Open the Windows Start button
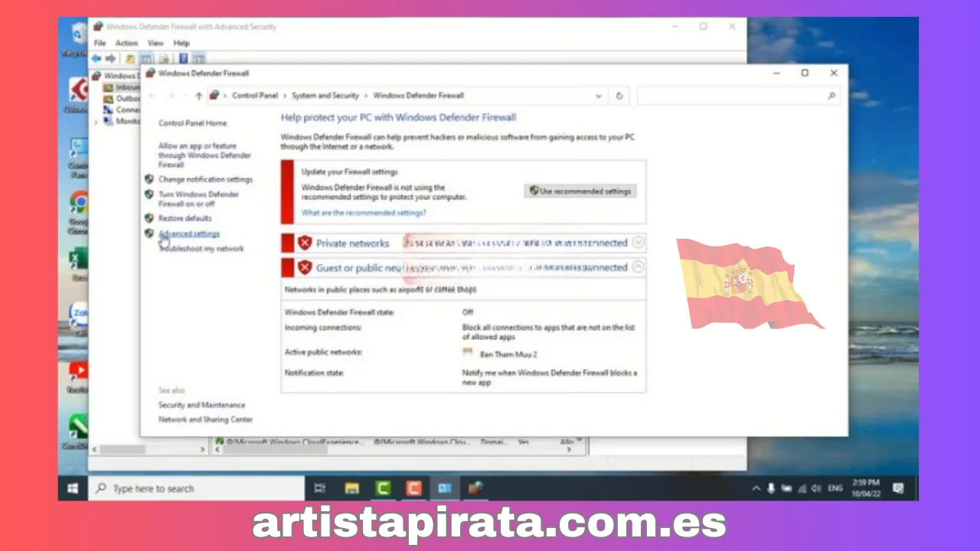 [x=73, y=488]
